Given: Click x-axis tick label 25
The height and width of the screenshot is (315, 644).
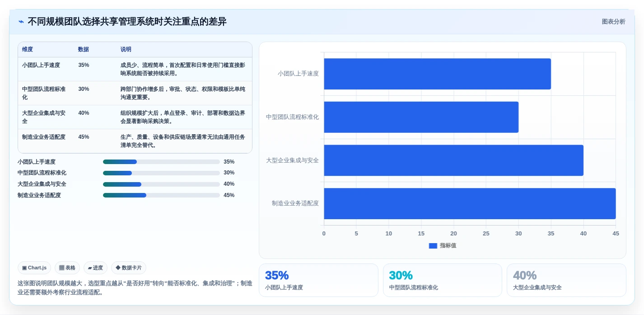Looking at the screenshot, I should (x=486, y=234).
